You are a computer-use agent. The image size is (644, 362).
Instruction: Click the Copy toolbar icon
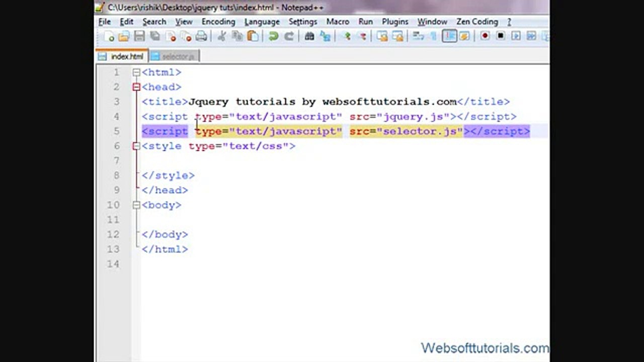point(237,36)
